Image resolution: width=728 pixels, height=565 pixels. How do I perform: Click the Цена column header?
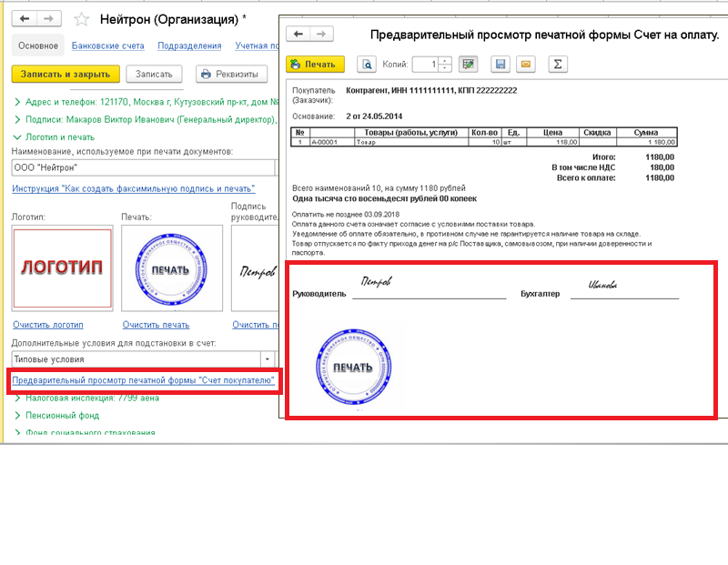[552, 132]
